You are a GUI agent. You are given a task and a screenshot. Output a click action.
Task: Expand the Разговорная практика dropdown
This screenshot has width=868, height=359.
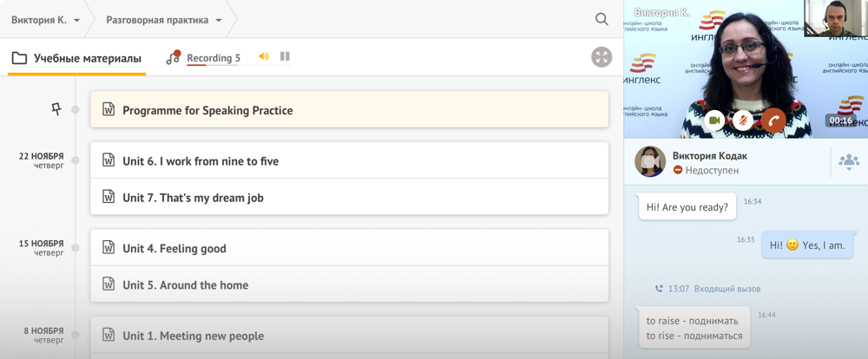(219, 20)
